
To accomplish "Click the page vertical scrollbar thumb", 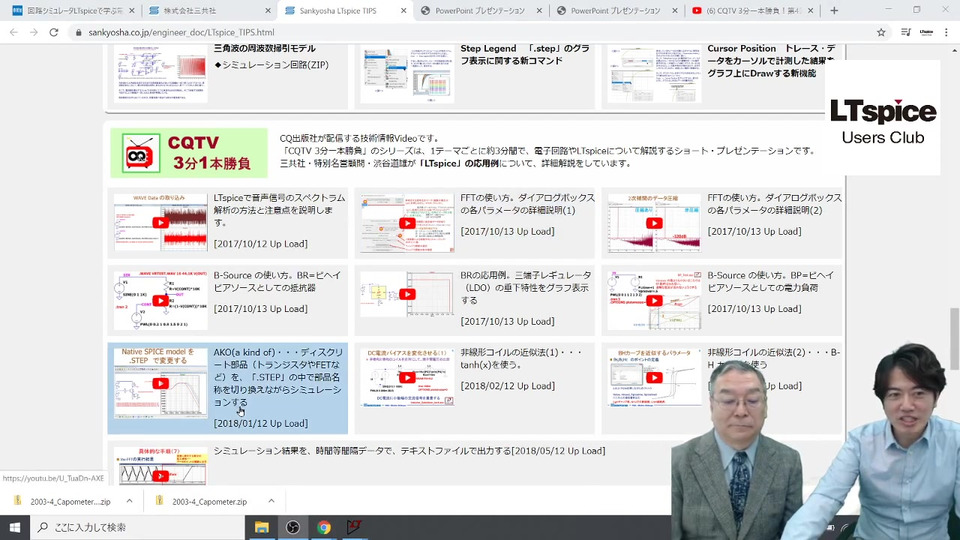I will tap(954, 339).
